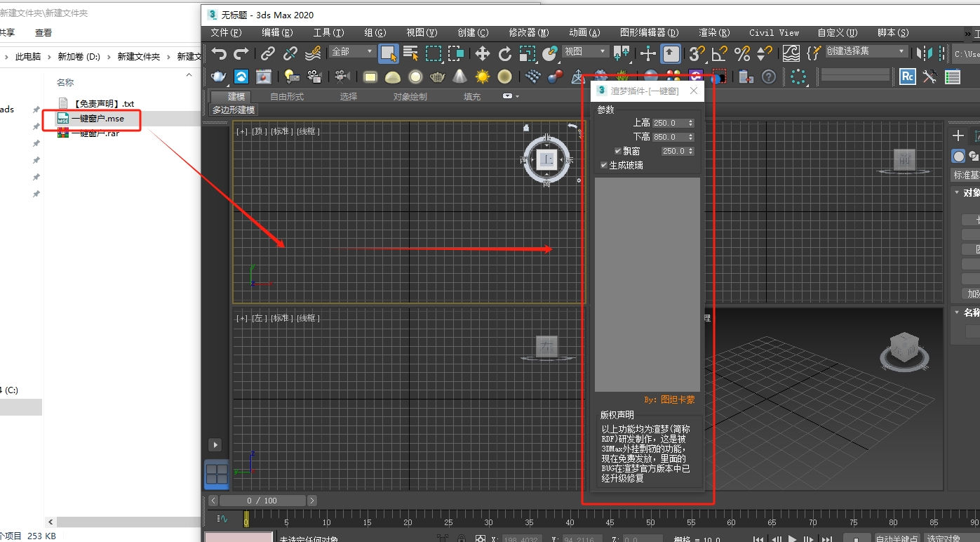980x542 pixels.
Task: Toggle the Spinner Snap icon
Action: coord(765,53)
